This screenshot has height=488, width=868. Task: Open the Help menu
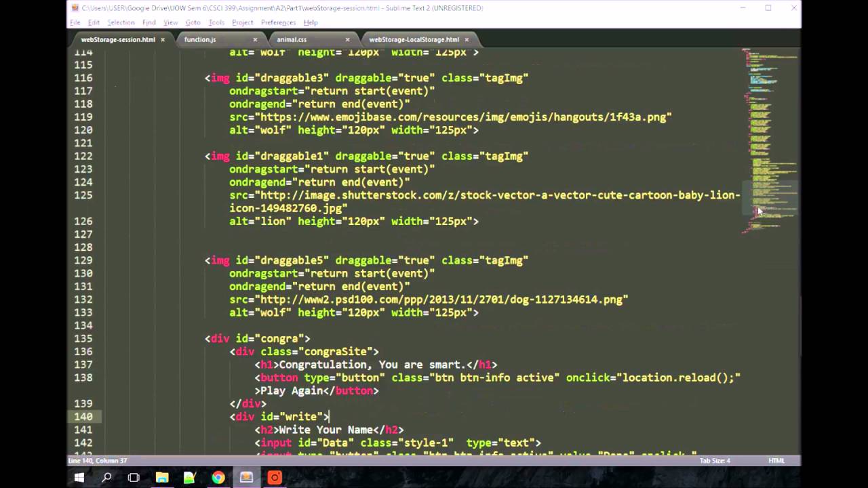[311, 22]
